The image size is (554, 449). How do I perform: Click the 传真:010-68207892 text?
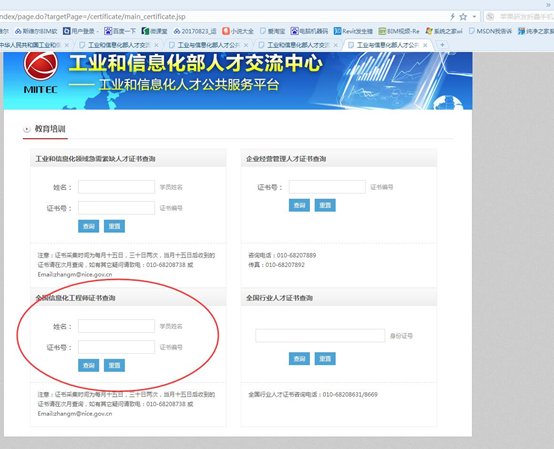[276, 265]
